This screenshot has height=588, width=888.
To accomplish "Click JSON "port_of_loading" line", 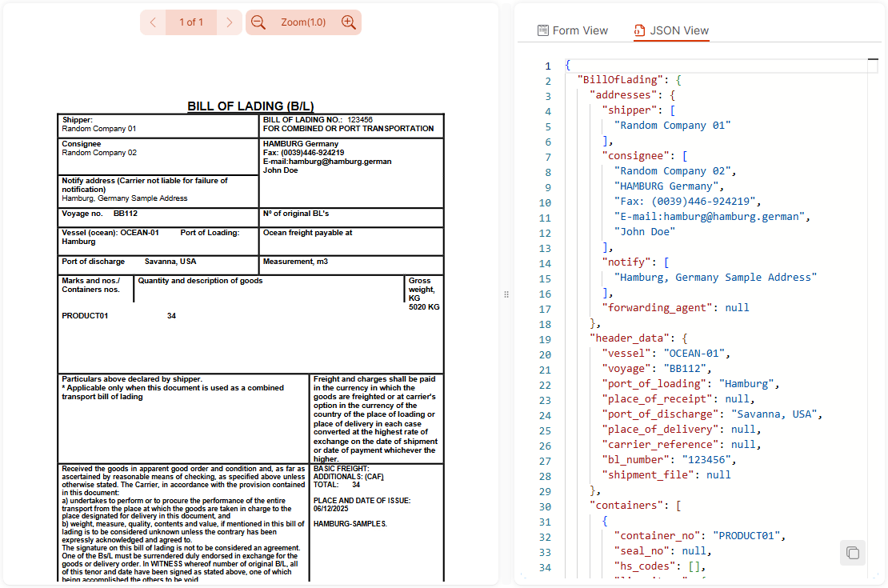I will [x=690, y=384].
